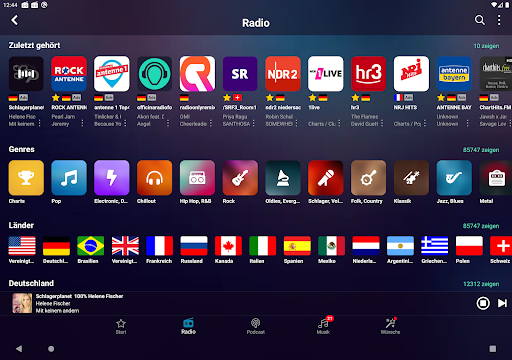Open the Antenne Bayern station tile

(x=454, y=74)
